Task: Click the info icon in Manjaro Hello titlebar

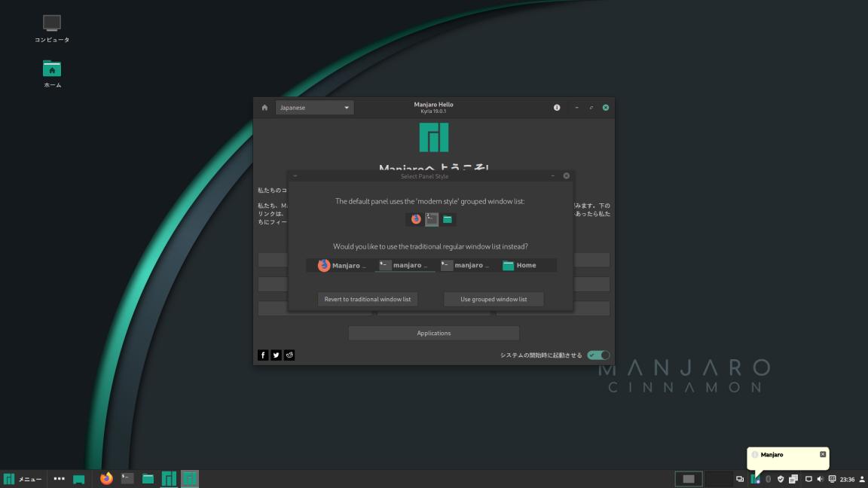Action: (x=557, y=107)
